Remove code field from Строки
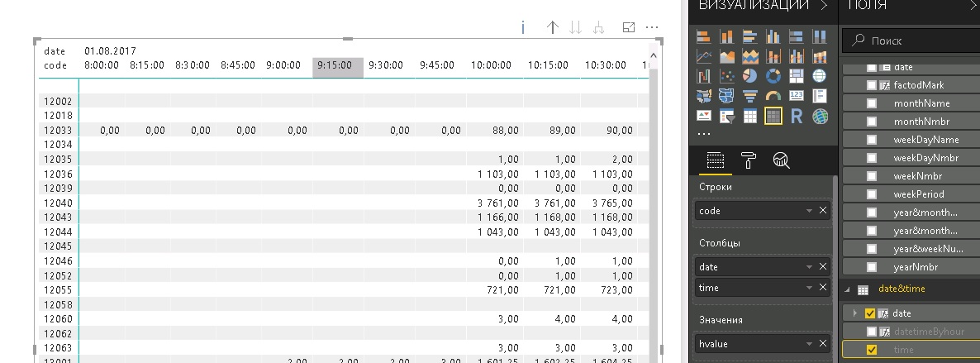980x363 pixels. tap(822, 211)
